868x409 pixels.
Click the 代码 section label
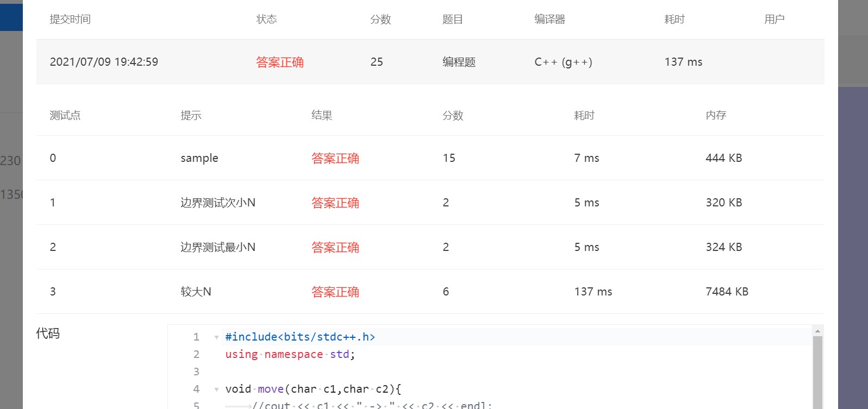point(48,334)
